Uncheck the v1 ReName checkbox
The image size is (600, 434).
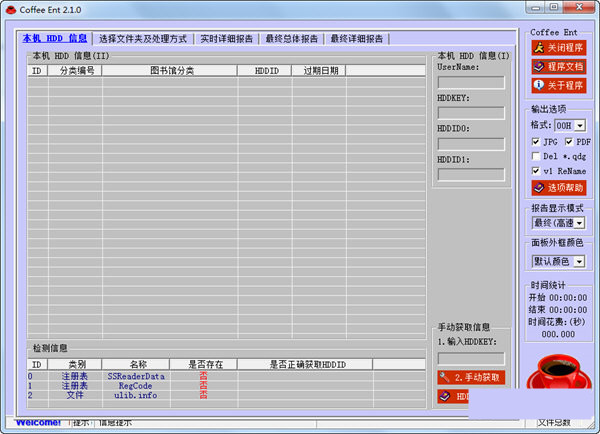pyautogui.click(x=537, y=171)
